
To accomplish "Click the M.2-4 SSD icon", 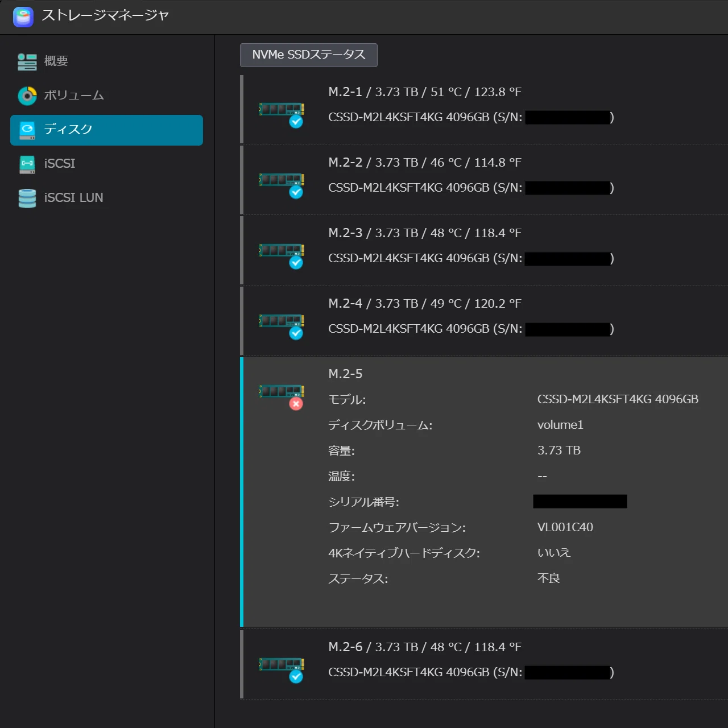I will pyautogui.click(x=282, y=325).
